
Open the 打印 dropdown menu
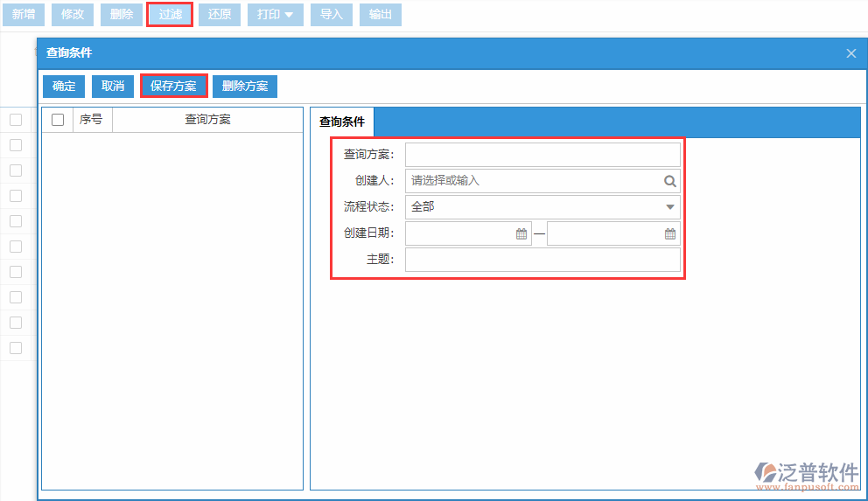tap(275, 14)
